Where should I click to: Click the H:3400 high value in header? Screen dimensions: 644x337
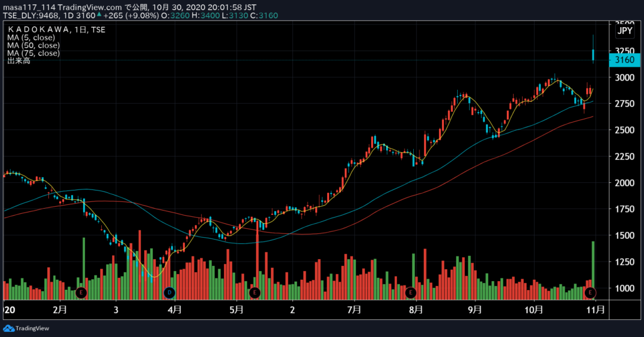206,16
